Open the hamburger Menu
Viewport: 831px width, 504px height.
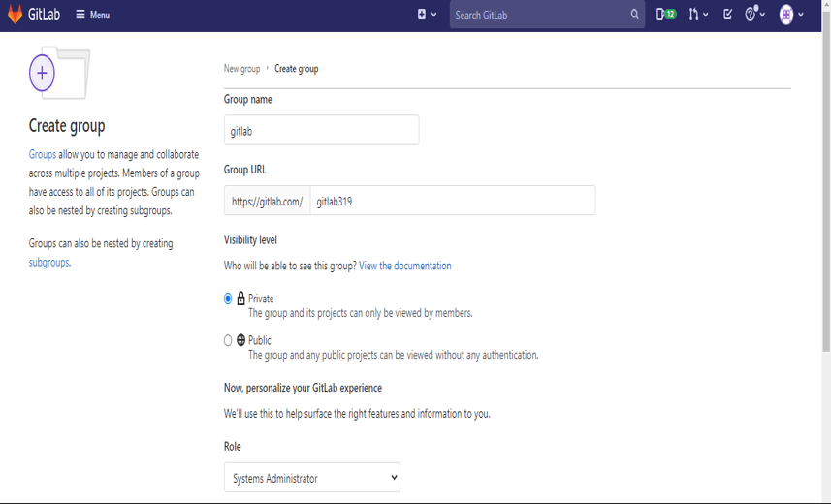point(93,15)
